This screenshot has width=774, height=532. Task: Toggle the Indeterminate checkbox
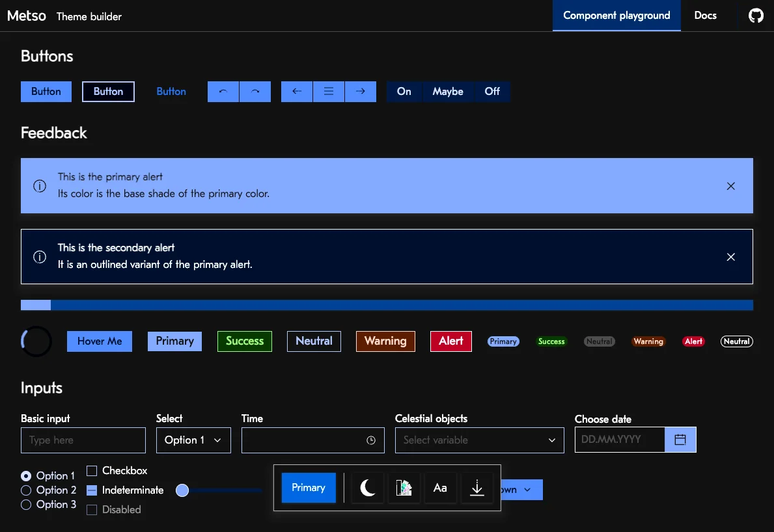92,490
